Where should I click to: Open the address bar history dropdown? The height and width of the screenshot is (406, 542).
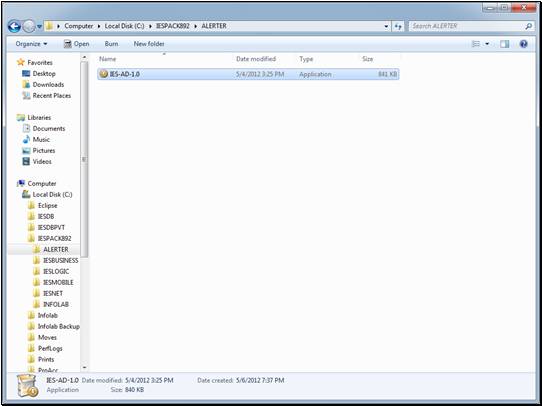386,26
